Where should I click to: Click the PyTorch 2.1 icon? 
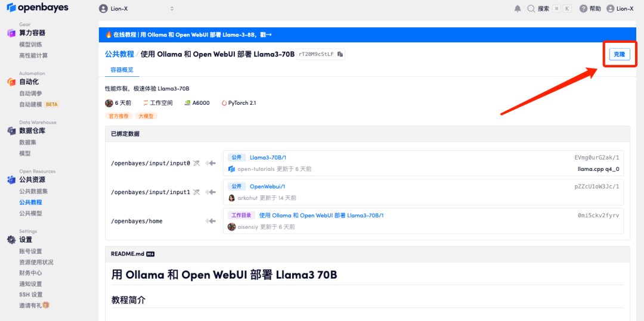(x=224, y=103)
